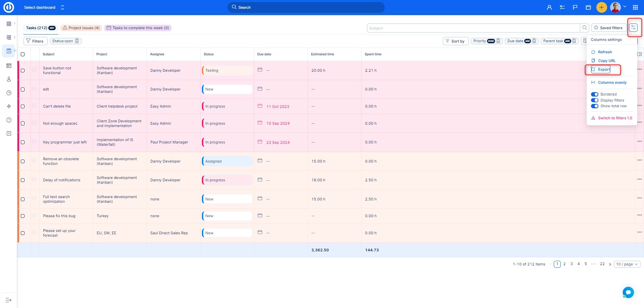Viewport: 644px width, 308px height.
Task: Open the calendar icon in top bar
Action: 588,7
